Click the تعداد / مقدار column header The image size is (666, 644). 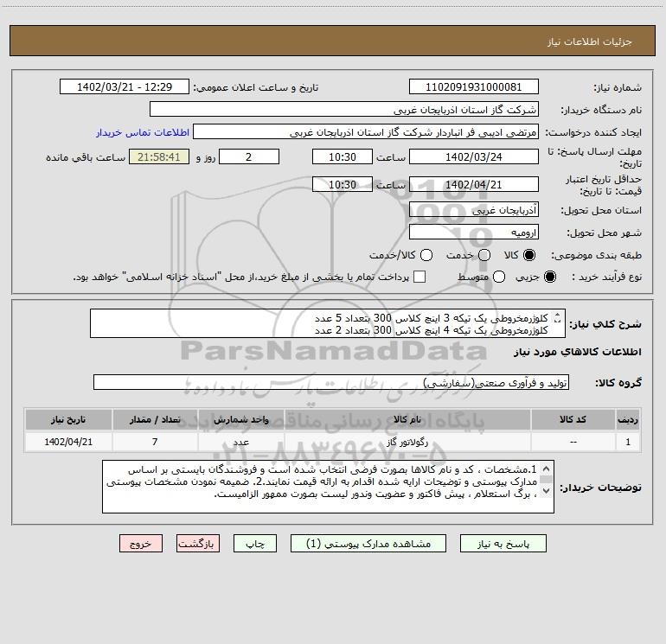(155, 419)
